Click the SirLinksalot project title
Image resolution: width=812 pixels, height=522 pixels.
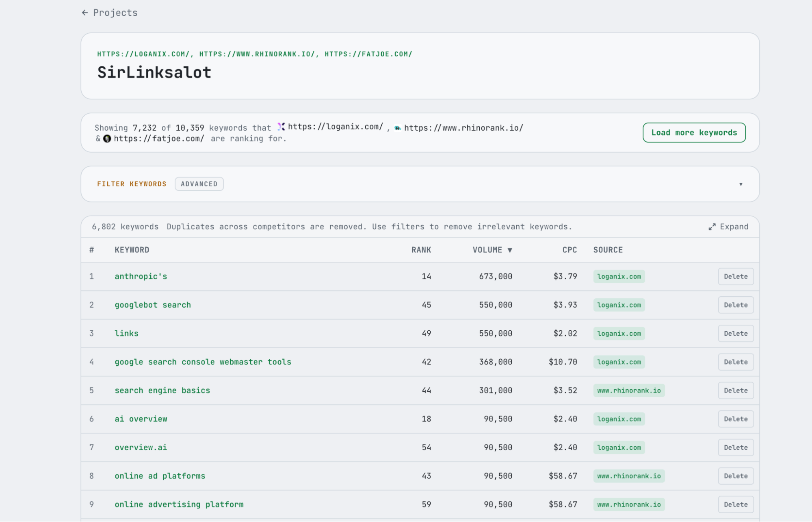pos(154,73)
